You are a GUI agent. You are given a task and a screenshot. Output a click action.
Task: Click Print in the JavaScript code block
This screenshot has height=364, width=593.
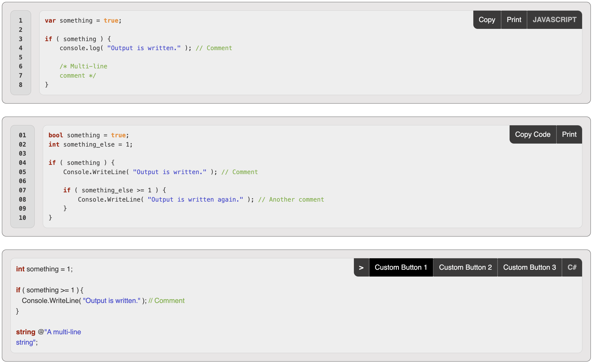(514, 20)
